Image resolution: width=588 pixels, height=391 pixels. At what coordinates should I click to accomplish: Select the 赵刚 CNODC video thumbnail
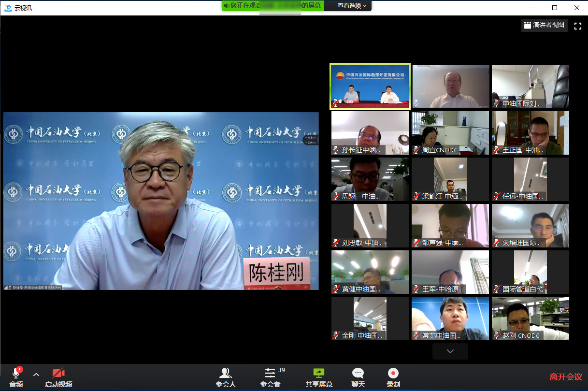[x=530, y=318]
